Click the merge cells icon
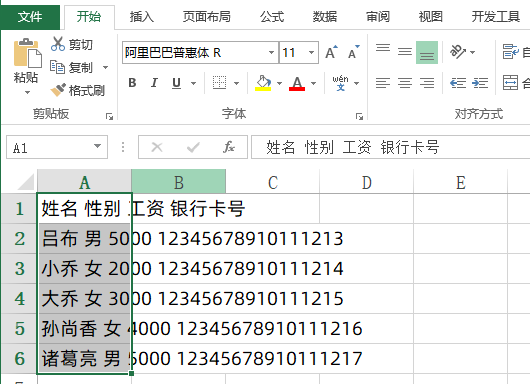 click(x=510, y=83)
